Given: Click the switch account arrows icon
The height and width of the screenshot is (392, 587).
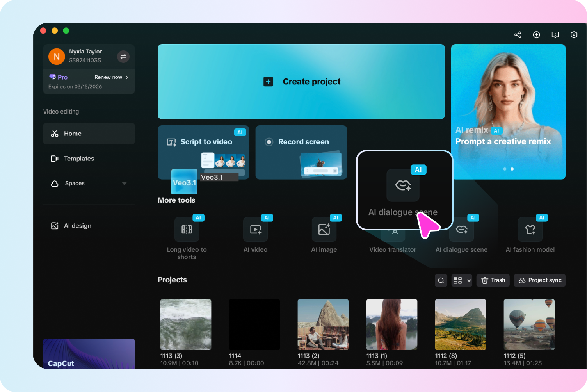Looking at the screenshot, I should [123, 57].
